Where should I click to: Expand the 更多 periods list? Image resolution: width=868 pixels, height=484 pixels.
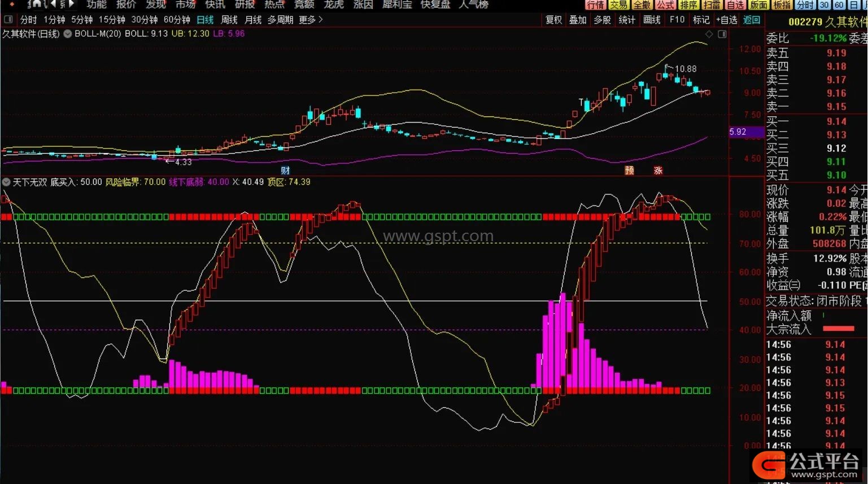tap(311, 20)
